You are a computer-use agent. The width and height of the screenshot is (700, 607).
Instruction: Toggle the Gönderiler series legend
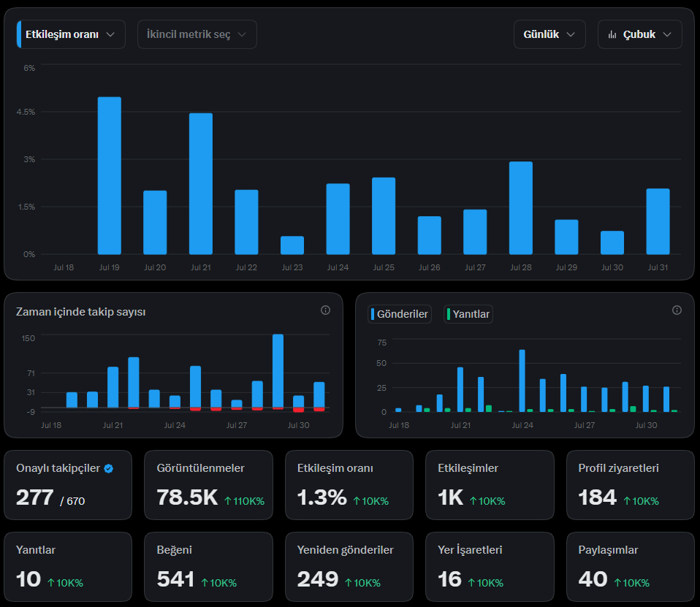coord(400,314)
